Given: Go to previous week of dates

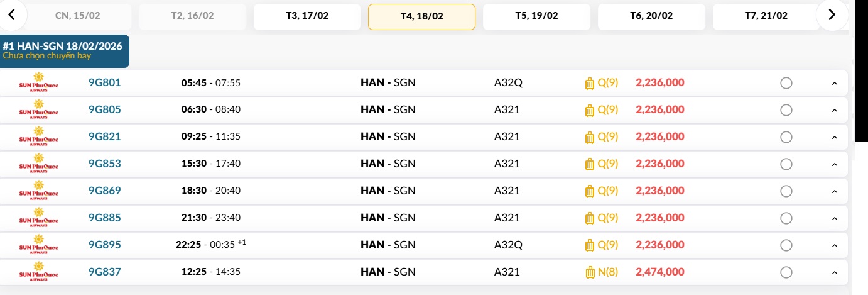Looking at the screenshot, I should pyautogui.click(x=11, y=15).
